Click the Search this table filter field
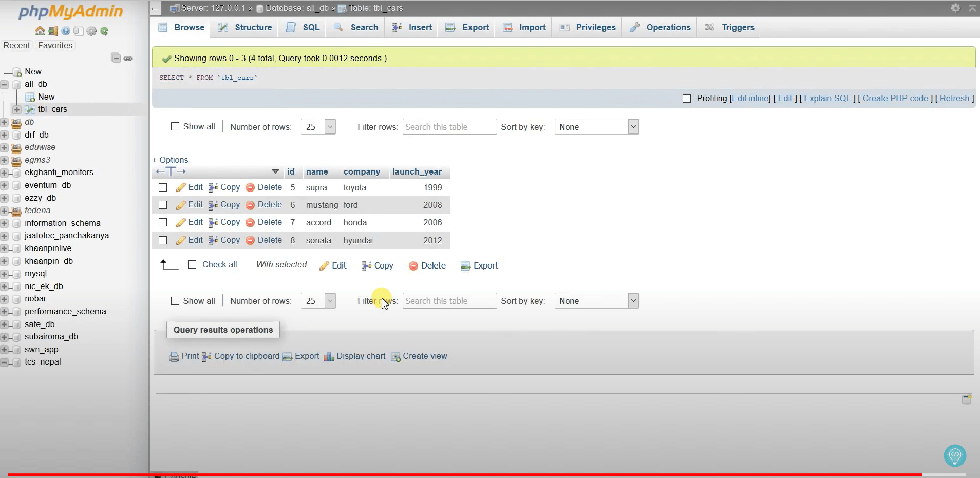The image size is (980, 478). pyautogui.click(x=449, y=126)
